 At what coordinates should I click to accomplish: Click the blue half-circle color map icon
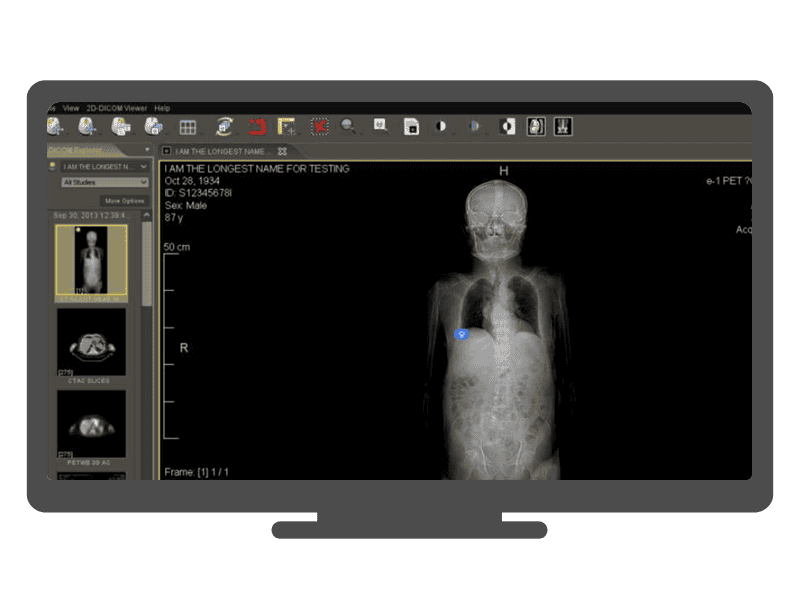[474, 126]
